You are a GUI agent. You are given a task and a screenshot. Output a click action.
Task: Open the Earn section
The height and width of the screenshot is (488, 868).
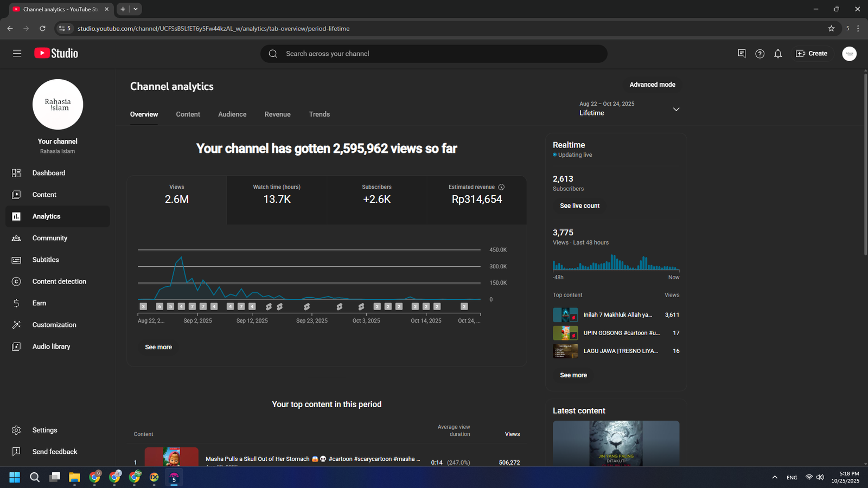click(58, 303)
